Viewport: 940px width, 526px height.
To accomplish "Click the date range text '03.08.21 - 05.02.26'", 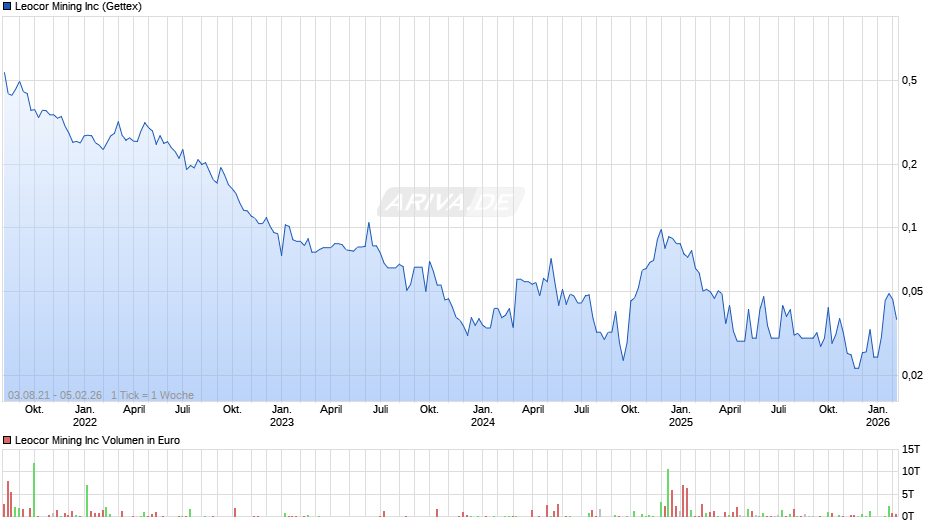I will [x=55, y=395].
